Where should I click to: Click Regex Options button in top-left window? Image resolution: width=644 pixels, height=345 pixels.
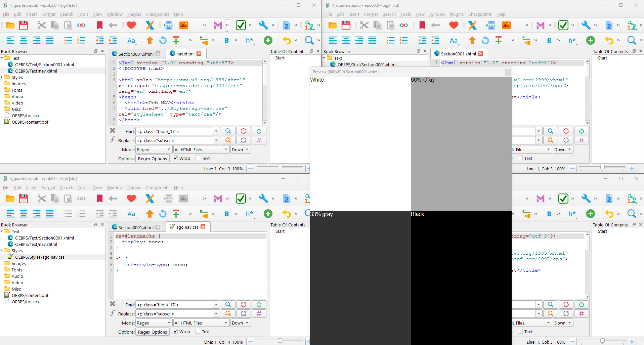point(153,159)
